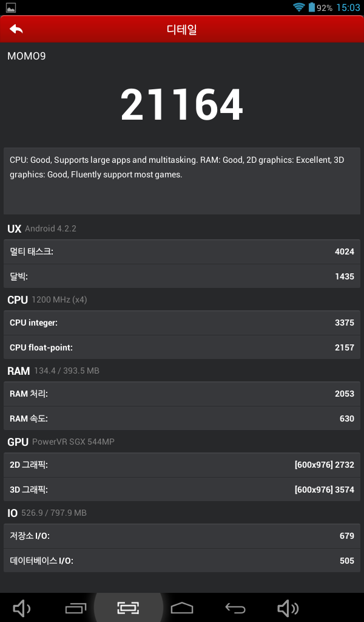Tap the system back icon in navigation bar
364x622 pixels.
pos(235,607)
